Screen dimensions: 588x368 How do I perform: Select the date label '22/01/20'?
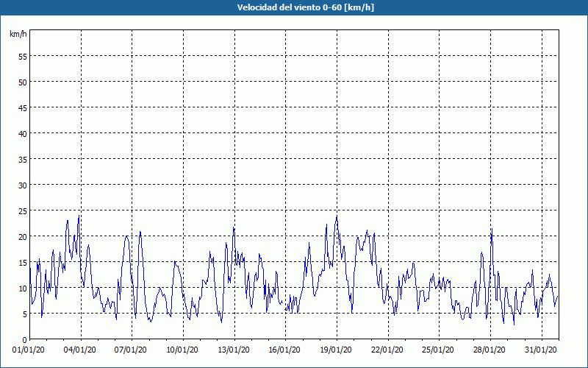387,350
